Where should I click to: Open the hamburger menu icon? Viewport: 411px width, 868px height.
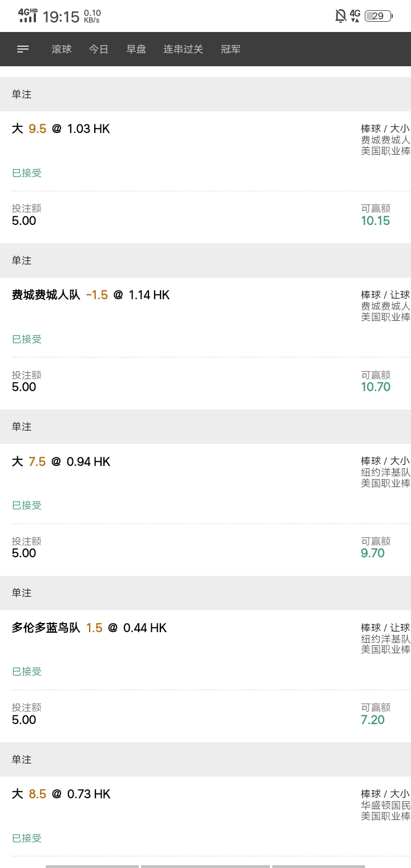coord(23,49)
